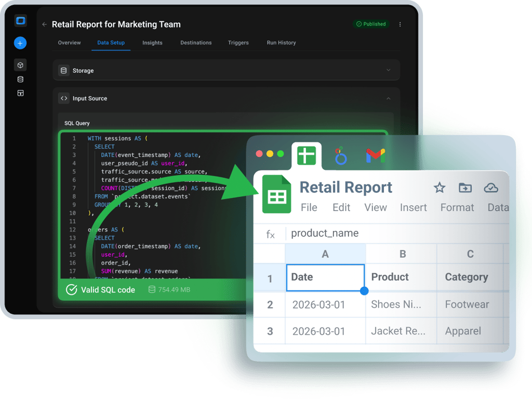Viewport: 532px width, 399px height.
Task: Open the table layout icon in sidebar
Action: (x=20, y=93)
